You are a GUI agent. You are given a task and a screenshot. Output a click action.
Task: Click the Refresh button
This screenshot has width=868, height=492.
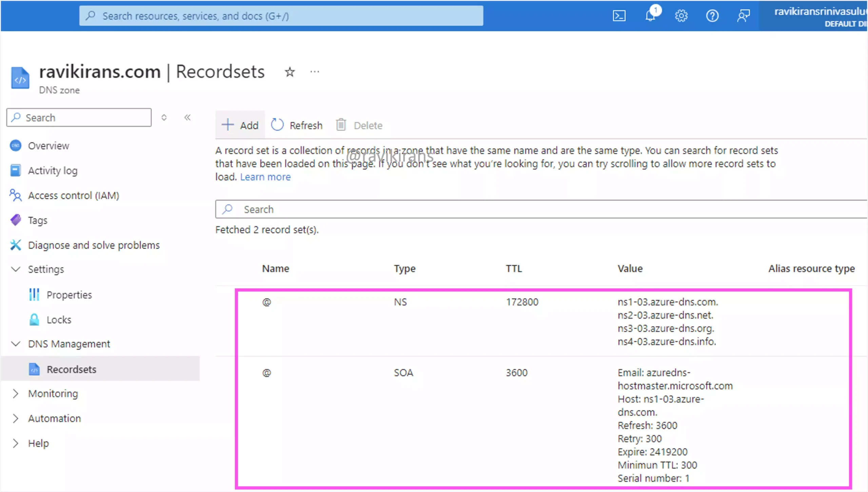[297, 125]
